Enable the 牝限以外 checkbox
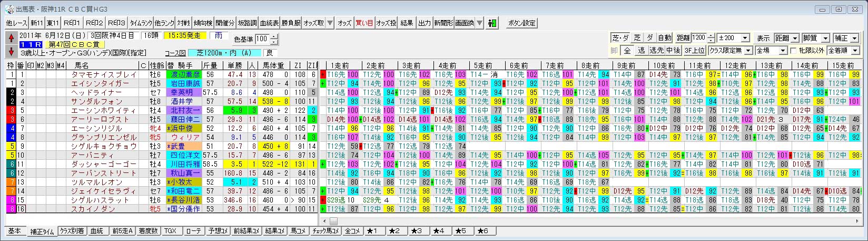868x241 pixels. tap(794, 51)
